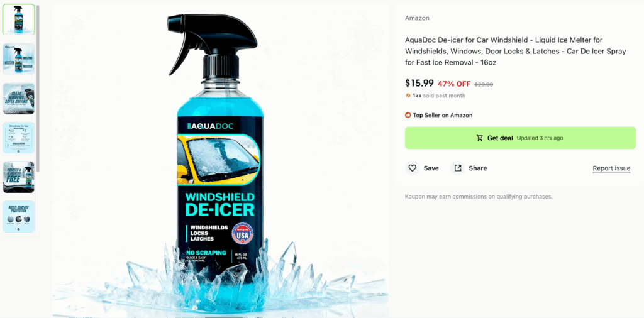Show the Clear Windows Safer Driving thumbnail

(19, 99)
